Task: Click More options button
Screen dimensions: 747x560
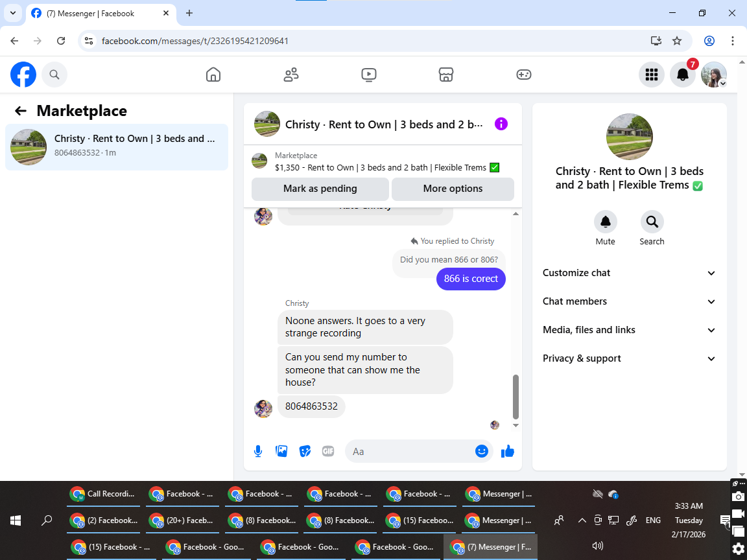Action: [453, 189]
